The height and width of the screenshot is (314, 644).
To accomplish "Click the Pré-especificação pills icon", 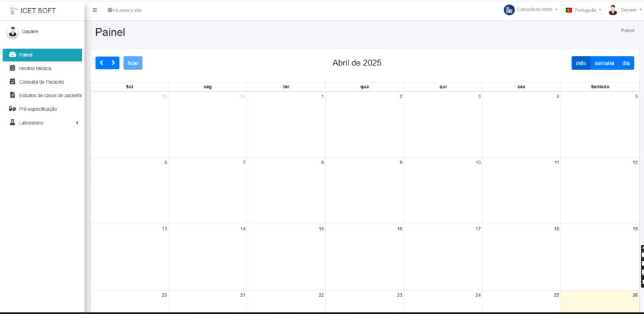I will pos(13,109).
